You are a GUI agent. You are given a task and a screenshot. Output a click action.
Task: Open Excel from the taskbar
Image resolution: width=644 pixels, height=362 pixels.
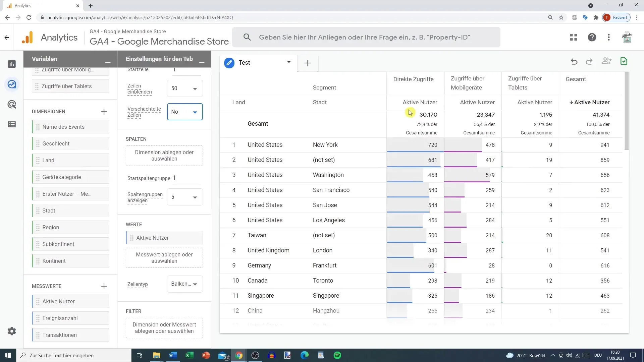[x=189, y=355]
